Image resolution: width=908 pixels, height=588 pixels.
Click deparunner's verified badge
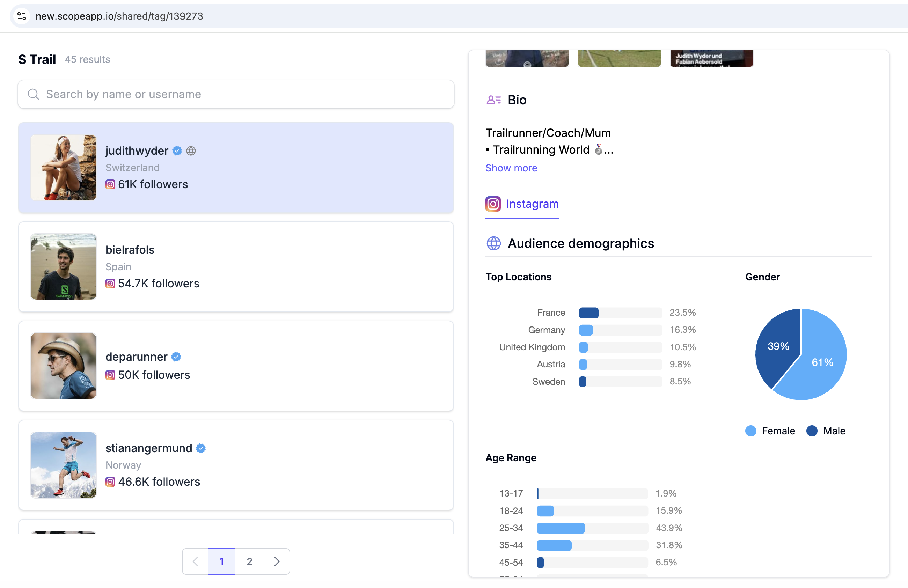tap(176, 357)
